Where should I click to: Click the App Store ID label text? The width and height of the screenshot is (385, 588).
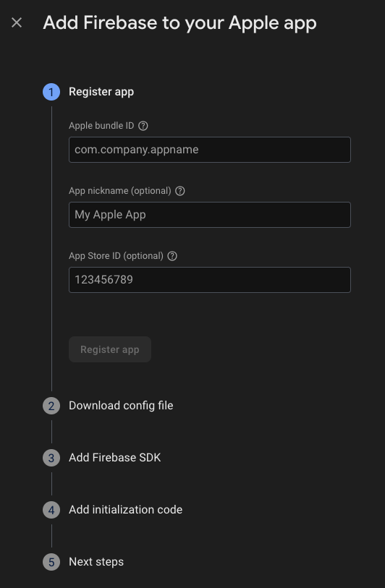(116, 256)
